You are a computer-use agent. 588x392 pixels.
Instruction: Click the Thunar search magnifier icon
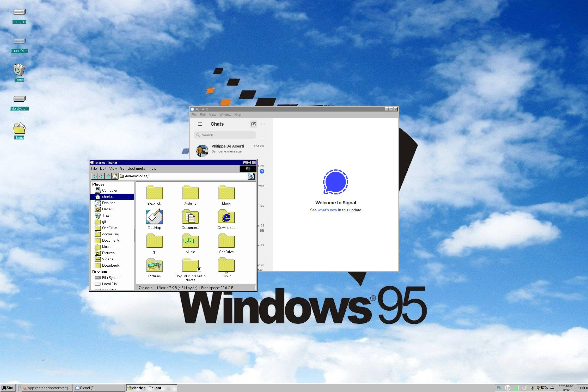pos(251,176)
